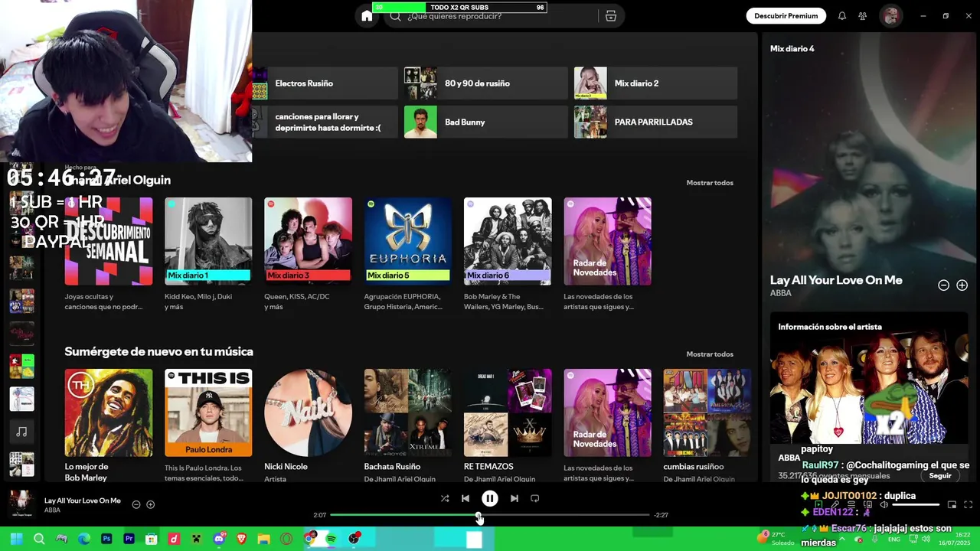Open Mix diario 6 cover
The height and width of the screenshot is (551, 980).
pos(508,241)
